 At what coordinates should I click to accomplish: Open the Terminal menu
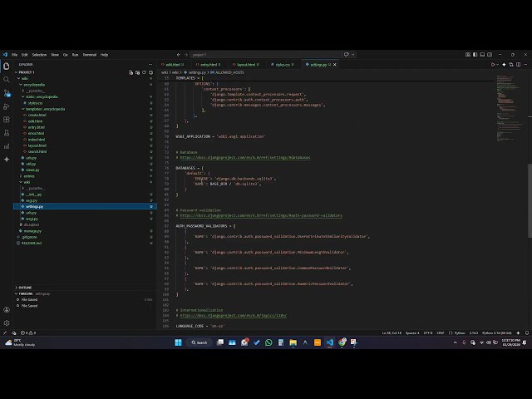(90, 55)
